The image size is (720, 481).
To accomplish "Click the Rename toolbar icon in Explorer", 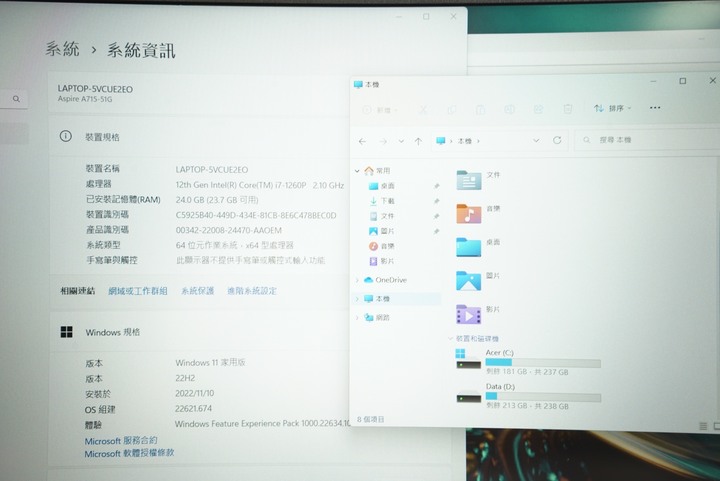I will coord(509,109).
